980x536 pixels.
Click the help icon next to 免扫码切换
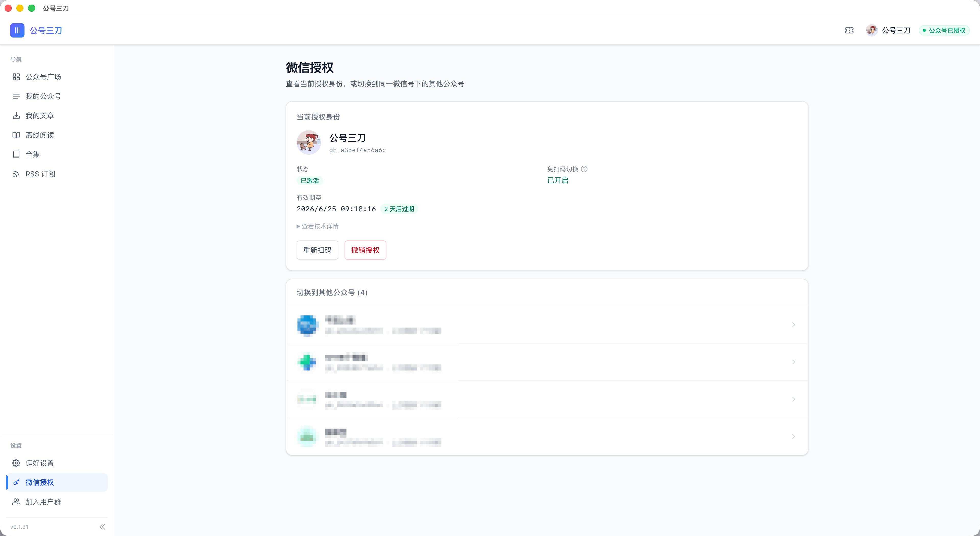584,169
